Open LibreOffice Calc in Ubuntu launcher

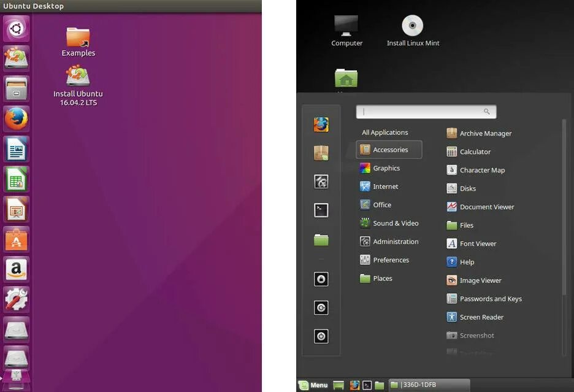[x=16, y=179]
